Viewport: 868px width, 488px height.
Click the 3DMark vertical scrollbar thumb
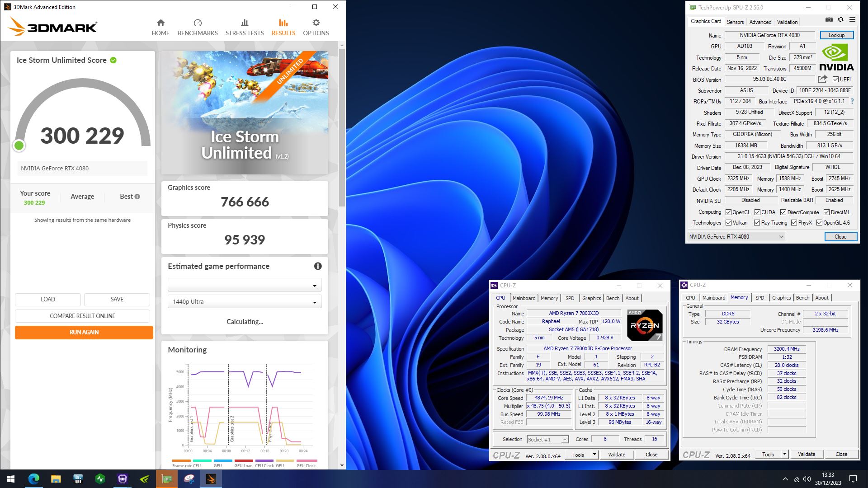pyautogui.click(x=342, y=127)
